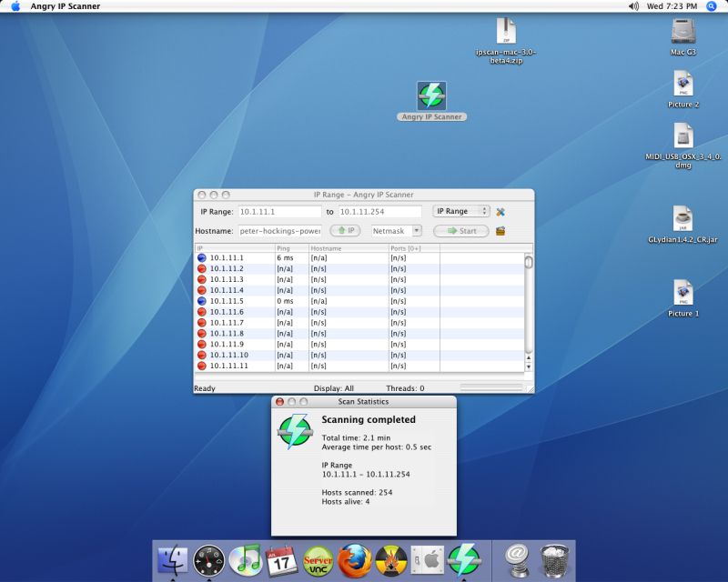The height and width of the screenshot is (582, 728).
Task: Open the IP Range feeder dropdown
Action: (x=461, y=211)
